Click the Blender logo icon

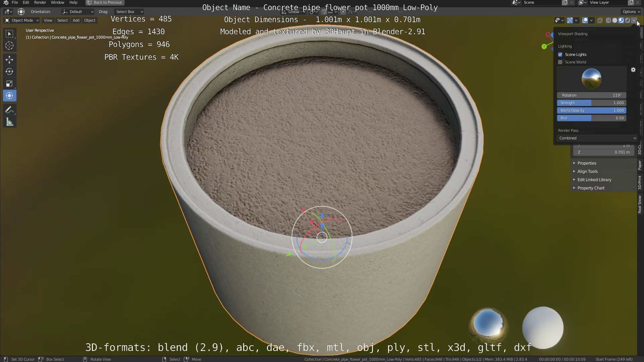[x=6, y=2]
